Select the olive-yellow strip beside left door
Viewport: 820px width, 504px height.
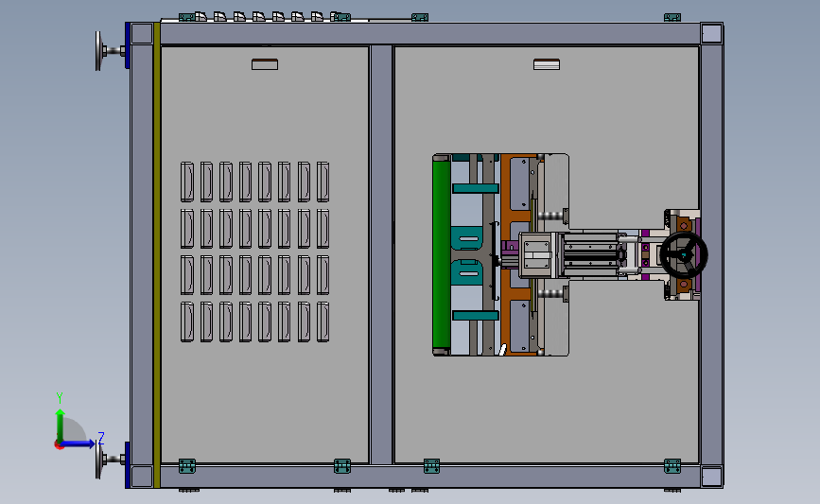156,254
